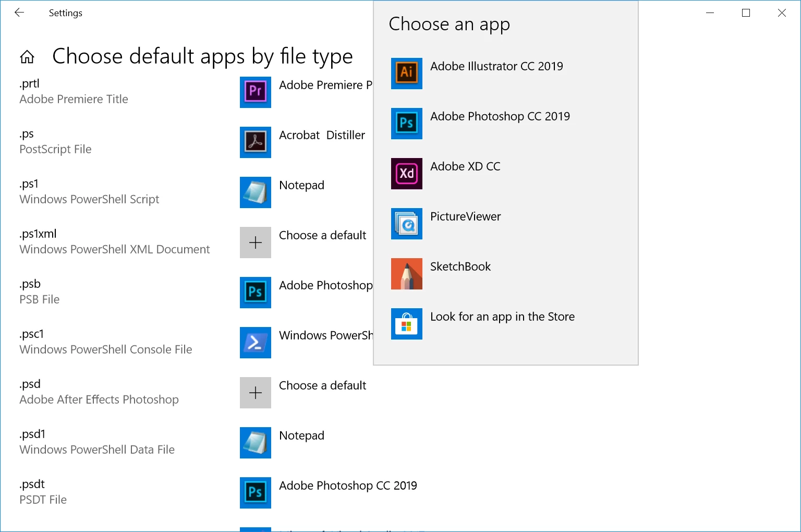Minimize the Settings window
Screen dimensions: 801x532
(x=710, y=13)
